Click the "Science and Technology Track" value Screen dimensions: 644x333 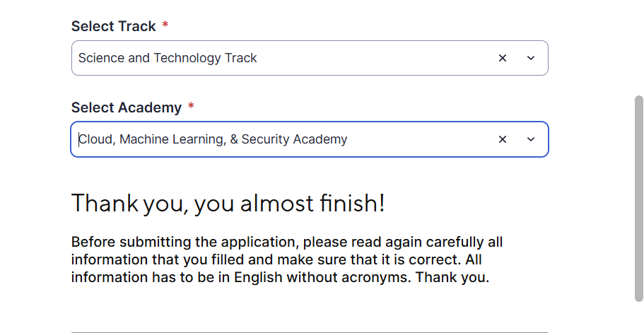[x=168, y=58]
